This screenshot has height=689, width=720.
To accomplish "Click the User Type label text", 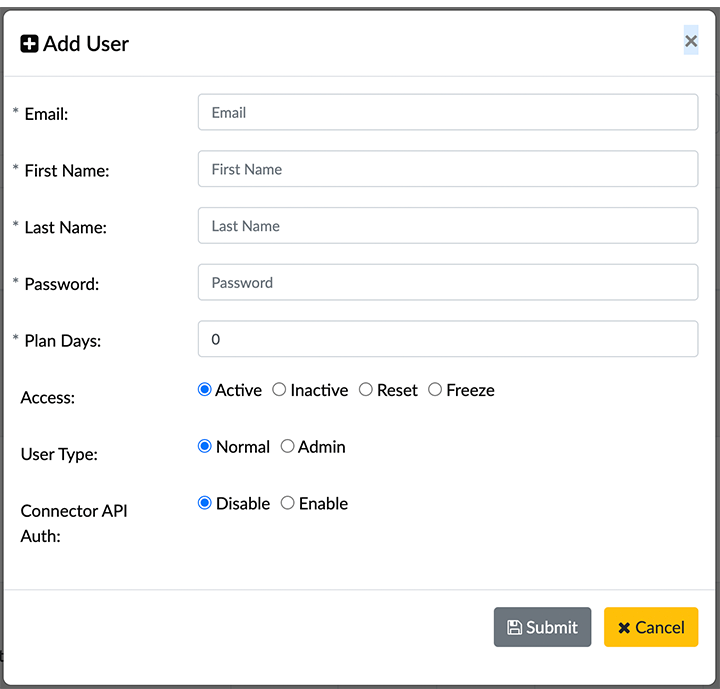I will [x=58, y=455].
